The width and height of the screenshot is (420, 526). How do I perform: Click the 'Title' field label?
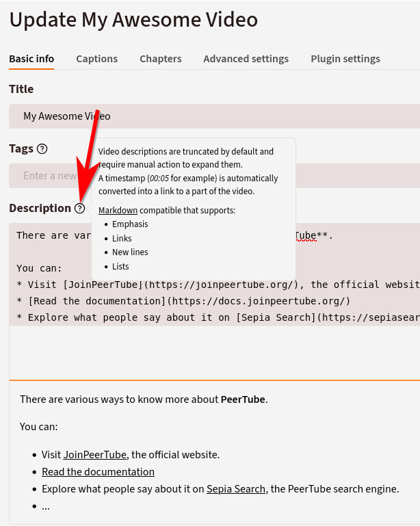[x=21, y=89]
